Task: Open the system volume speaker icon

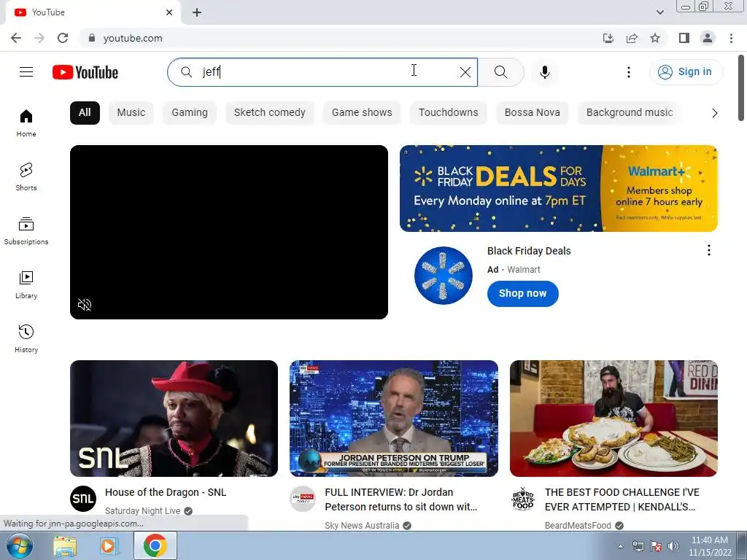Action: 673,546
